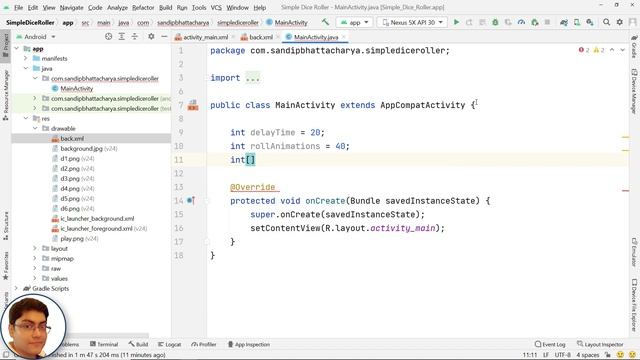Open the Device Manager right sidebar tab
Image resolution: width=640 pixels, height=360 pixels.
point(634,91)
